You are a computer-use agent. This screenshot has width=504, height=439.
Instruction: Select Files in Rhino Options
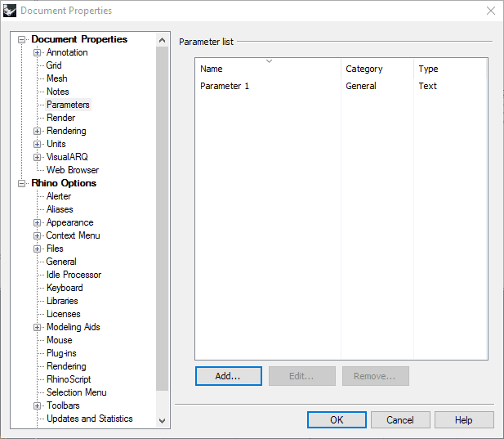click(x=55, y=249)
